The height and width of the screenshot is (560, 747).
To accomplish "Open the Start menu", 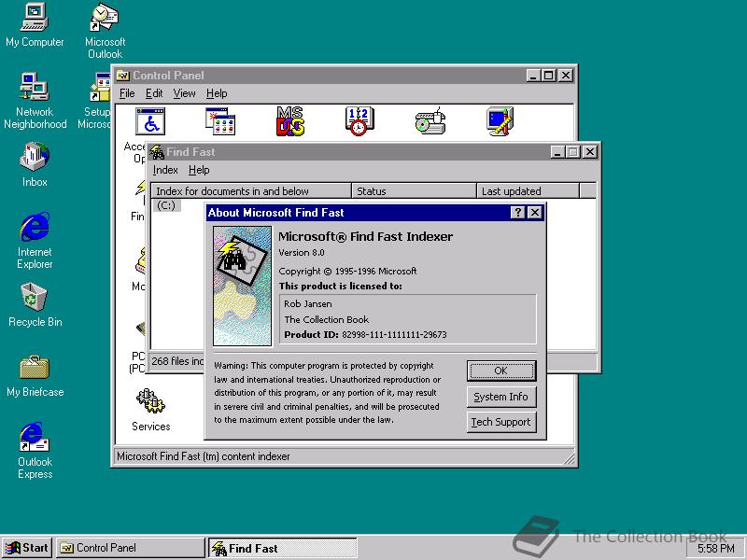I will point(27,548).
